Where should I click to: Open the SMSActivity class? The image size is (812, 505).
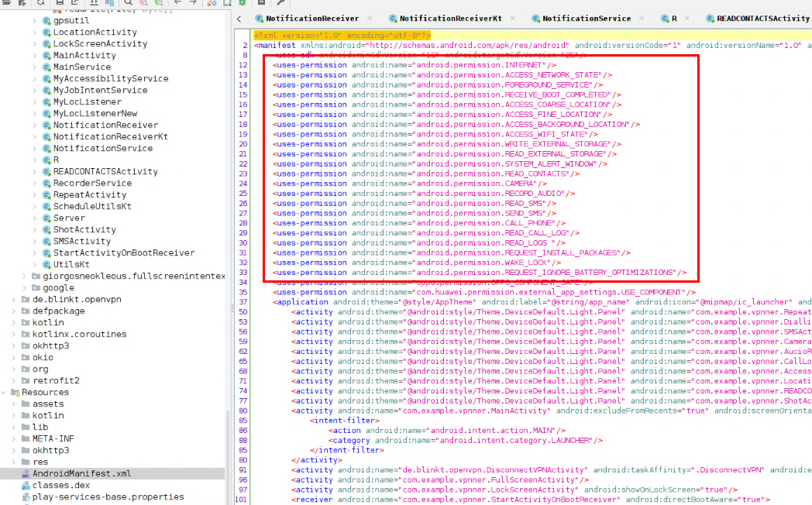(x=82, y=242)
